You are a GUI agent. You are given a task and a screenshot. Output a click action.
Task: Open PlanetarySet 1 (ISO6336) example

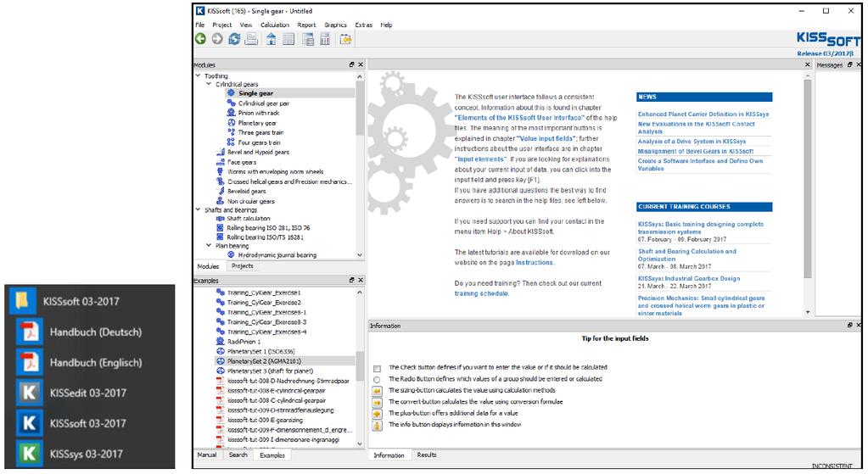[x=260, y=351]
